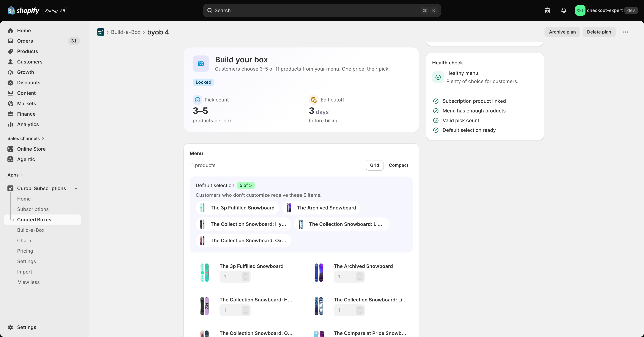Viewport: 644px width, 337px height.
Task: Click the Analytics bar chart icon
Action: (10, 124)
